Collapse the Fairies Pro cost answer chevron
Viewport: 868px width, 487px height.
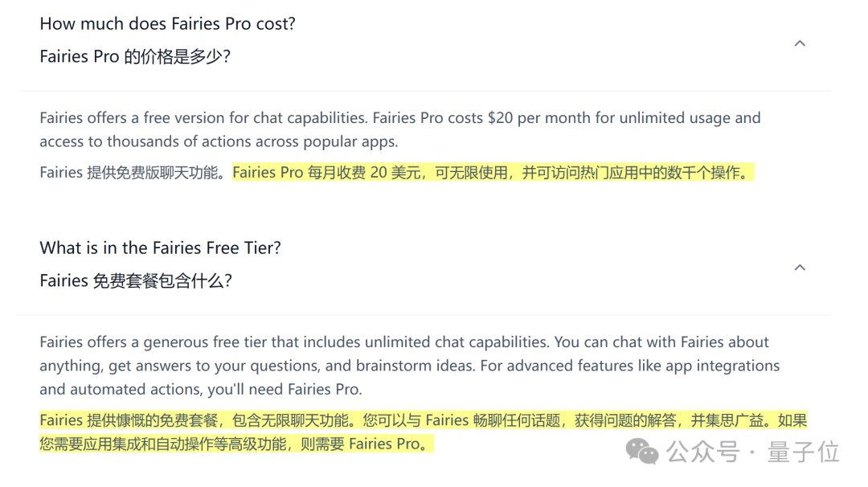tap(800, 43)
